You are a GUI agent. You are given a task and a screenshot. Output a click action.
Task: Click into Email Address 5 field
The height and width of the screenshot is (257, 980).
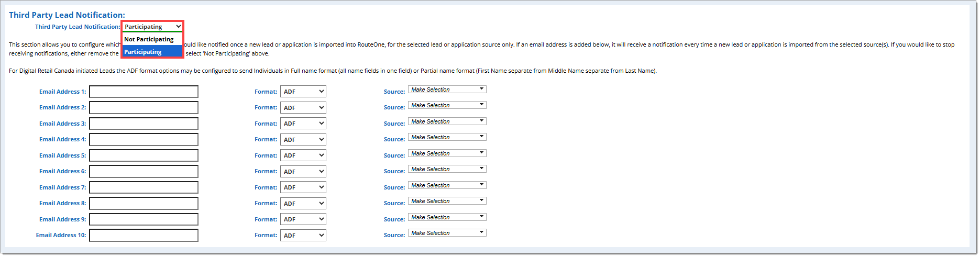[x=144, y=155]
